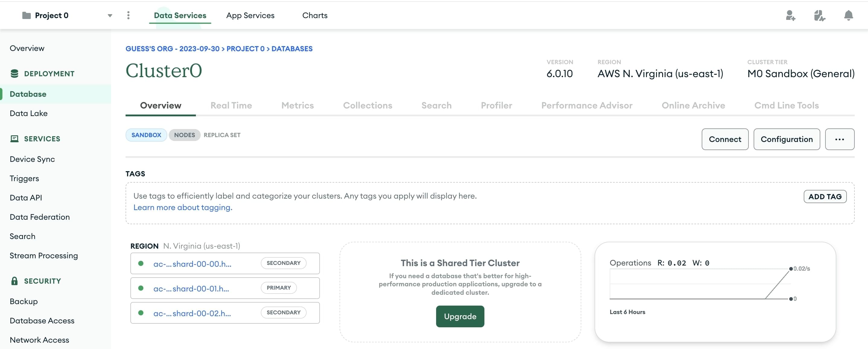Open Network Access in the sidebar
This screenshot has width=868, height=349.
point(40,340)
